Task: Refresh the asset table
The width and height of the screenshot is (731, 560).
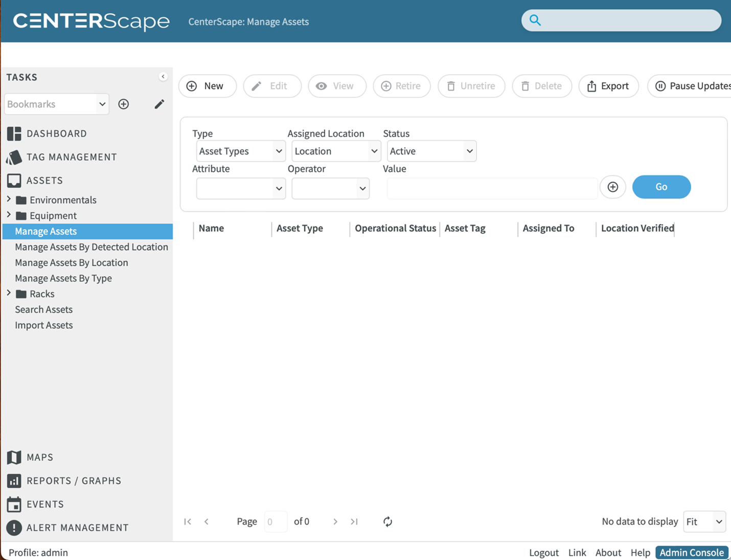Action: [387, 522]
